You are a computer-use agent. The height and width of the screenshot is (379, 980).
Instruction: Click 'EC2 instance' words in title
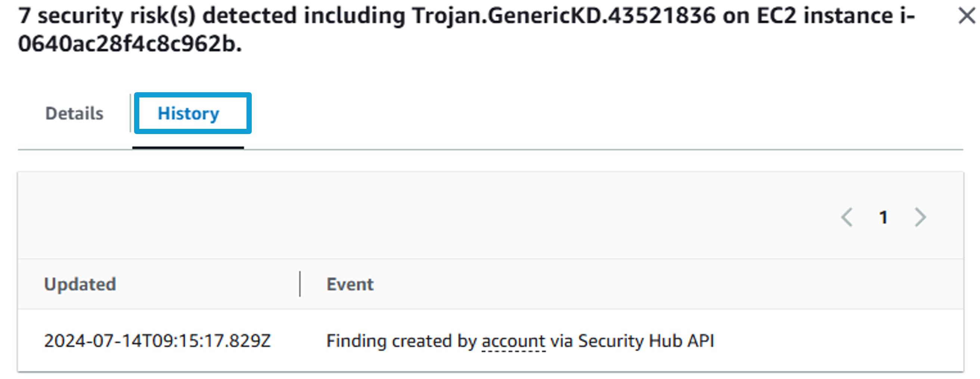point(824,16)
